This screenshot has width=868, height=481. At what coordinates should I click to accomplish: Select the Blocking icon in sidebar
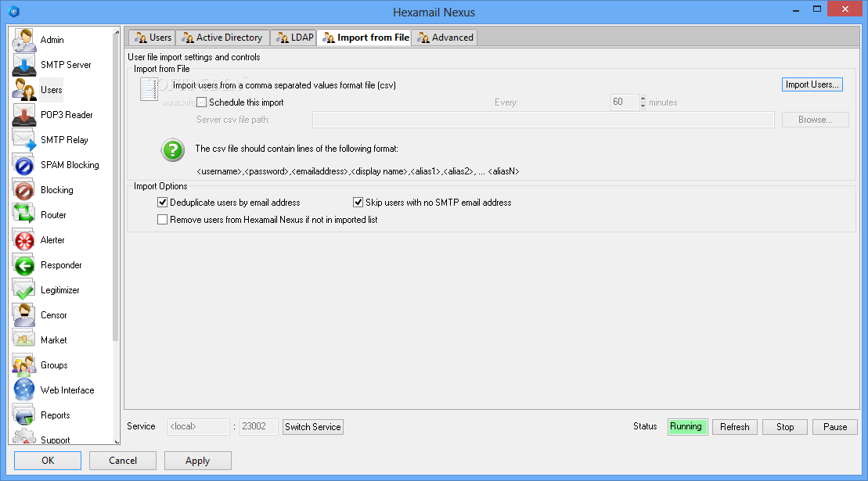coord(24,189)
